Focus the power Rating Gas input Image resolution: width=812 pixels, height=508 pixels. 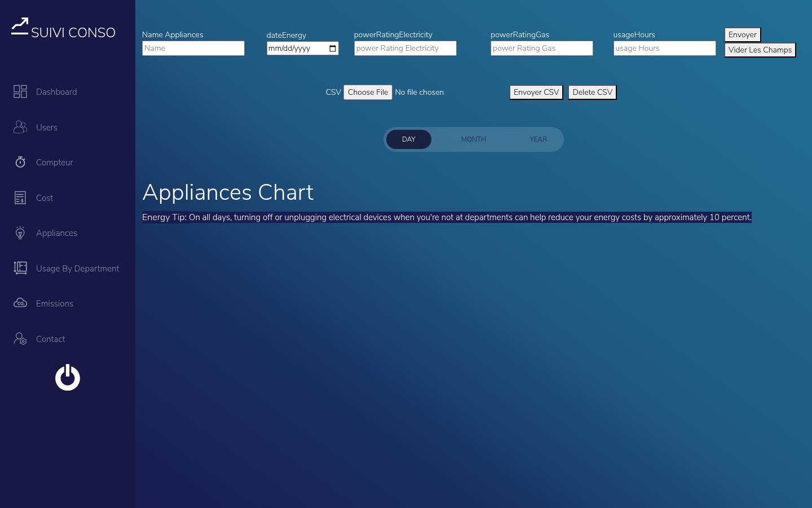click(x=542, y=49)
